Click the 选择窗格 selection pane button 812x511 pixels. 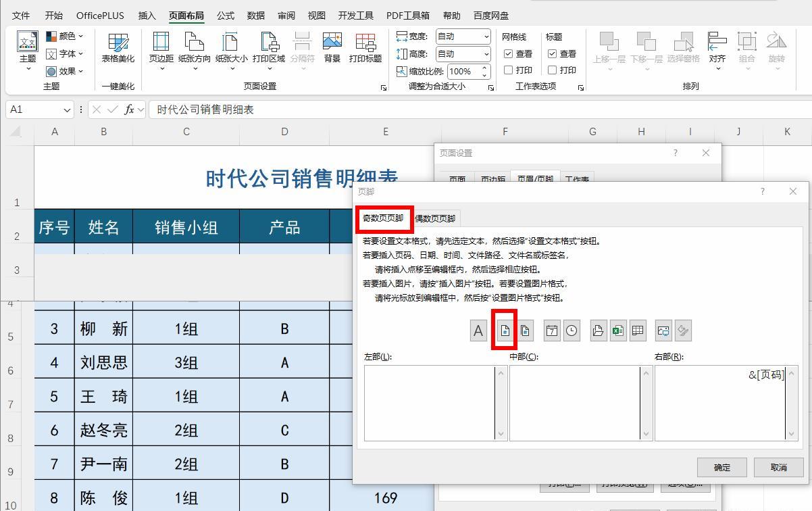pos(684,48)
